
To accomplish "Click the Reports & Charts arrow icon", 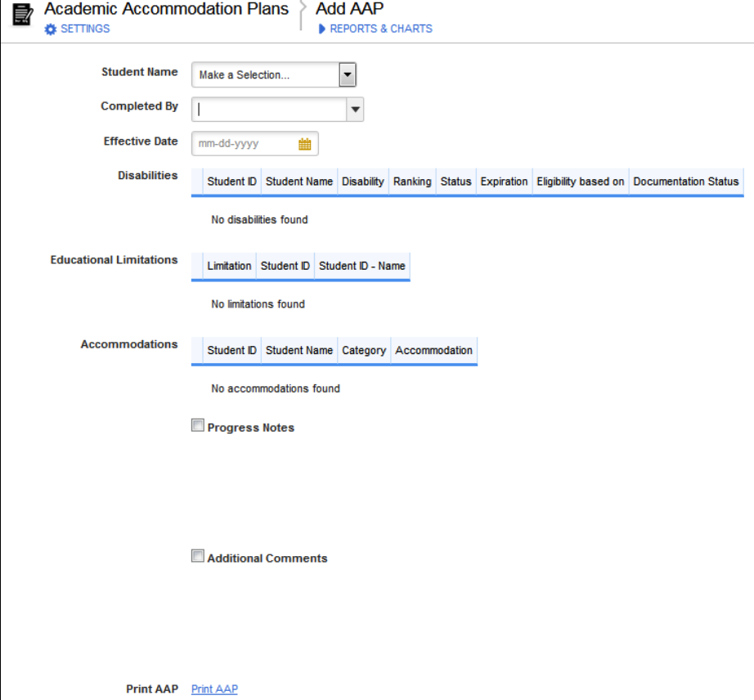I will (322, 29).
